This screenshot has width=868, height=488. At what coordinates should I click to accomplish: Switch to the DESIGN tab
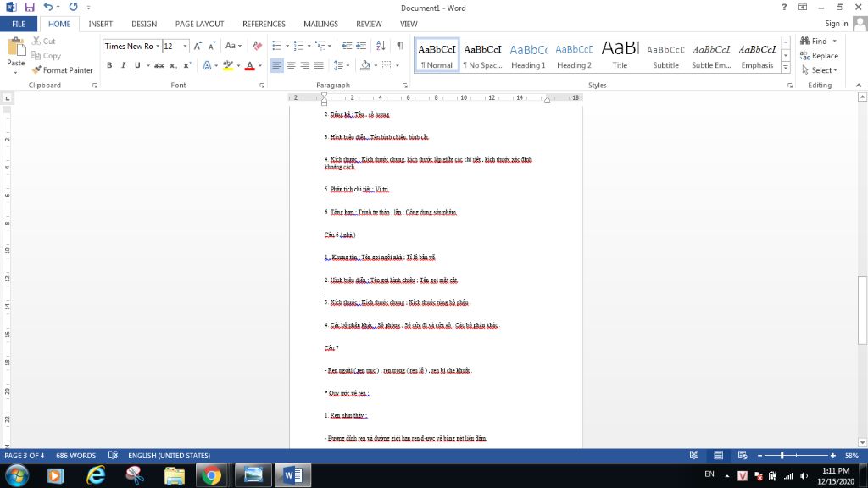144,24
